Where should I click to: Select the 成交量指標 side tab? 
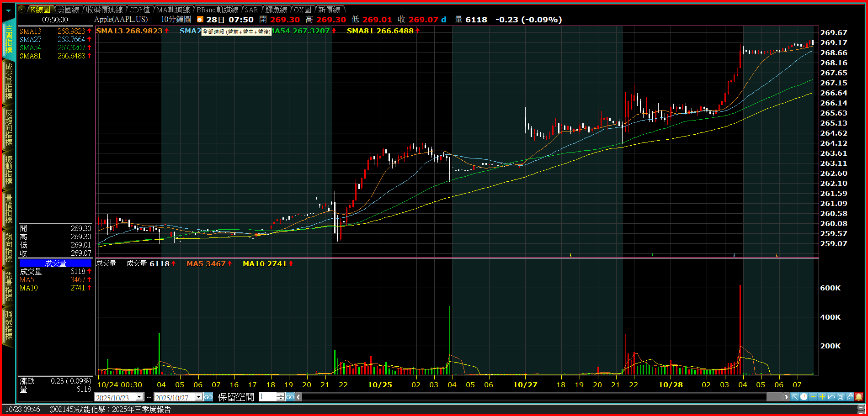pyautogui.click(x=9, y=81)
